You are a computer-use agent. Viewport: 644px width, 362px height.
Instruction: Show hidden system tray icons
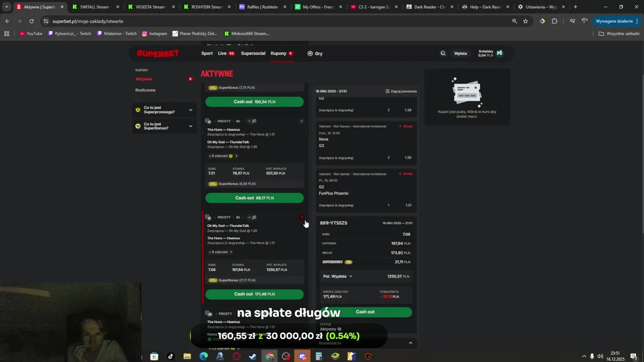[584, 356]
